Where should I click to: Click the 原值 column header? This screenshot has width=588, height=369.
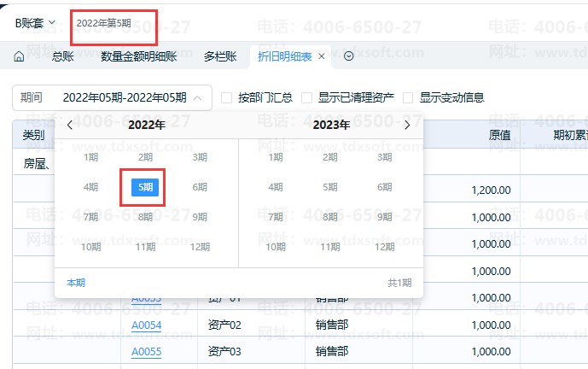point(499,135)
